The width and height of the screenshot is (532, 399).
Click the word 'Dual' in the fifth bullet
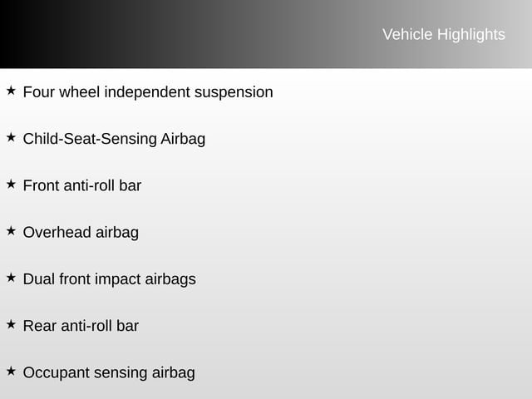pos(38,279)
